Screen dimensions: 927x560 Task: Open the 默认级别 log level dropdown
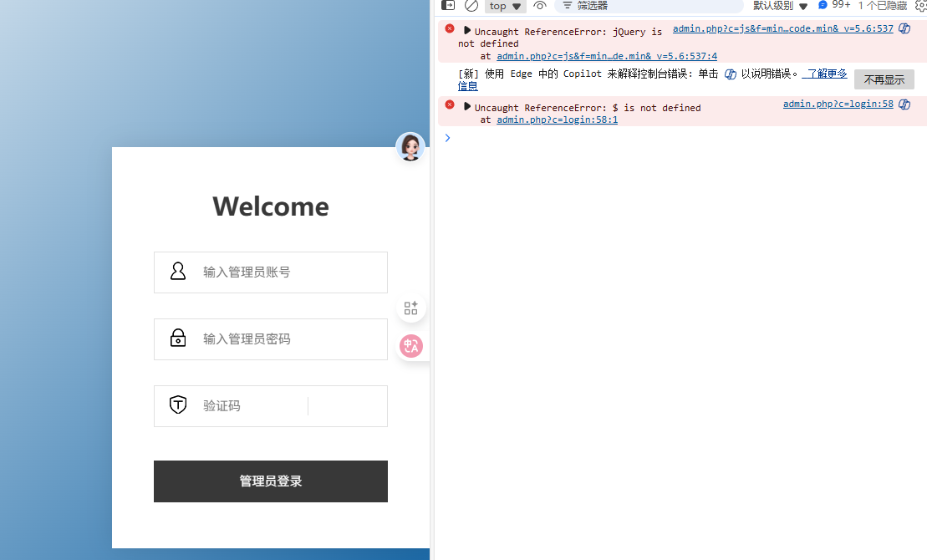coord(780,6)
